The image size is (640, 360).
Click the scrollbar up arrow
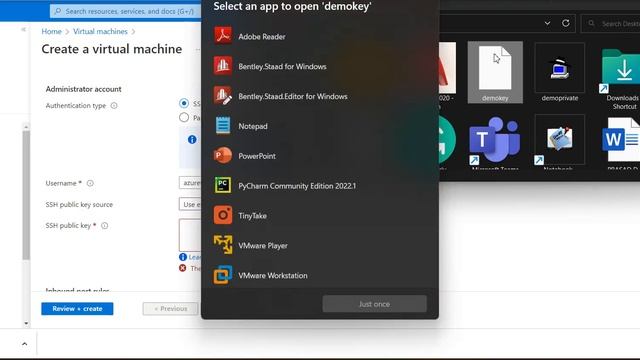(x=26, y=127)
